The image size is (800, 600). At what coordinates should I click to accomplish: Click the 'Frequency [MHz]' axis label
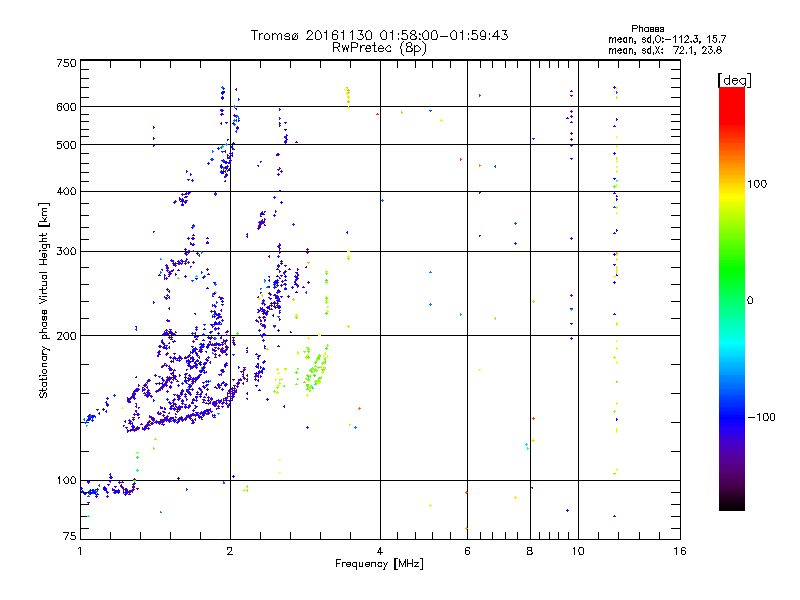[379, 564]
